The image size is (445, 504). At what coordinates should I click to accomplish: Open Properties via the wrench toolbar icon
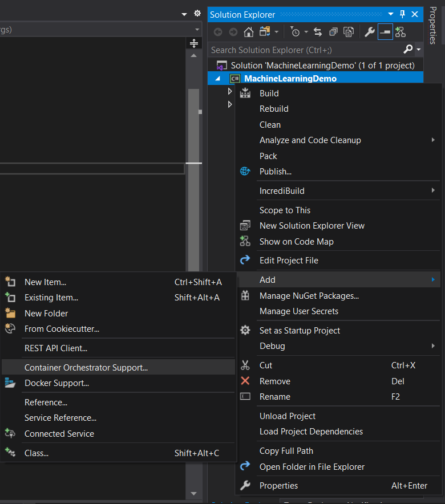(370, 32)
